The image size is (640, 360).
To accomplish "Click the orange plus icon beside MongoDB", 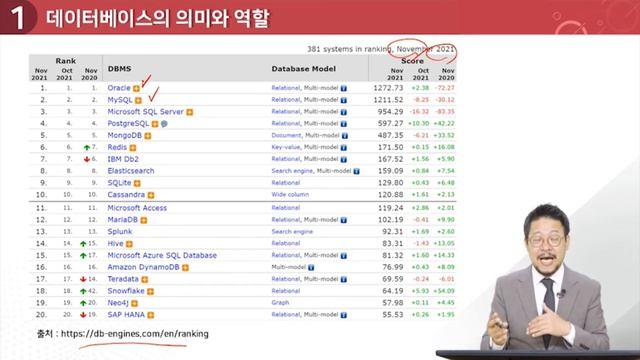I will pyautogui.click(x=148, y=136).
